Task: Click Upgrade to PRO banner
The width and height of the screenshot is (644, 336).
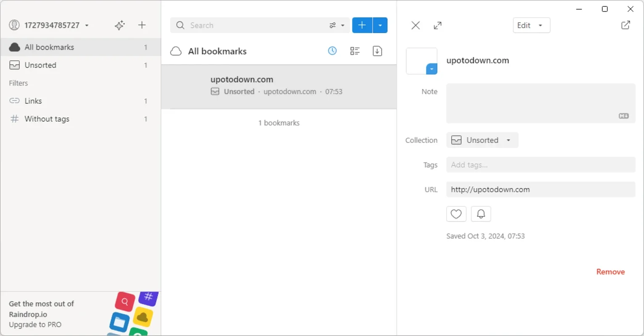Action: pyautogui.click(x=81, y=314)
